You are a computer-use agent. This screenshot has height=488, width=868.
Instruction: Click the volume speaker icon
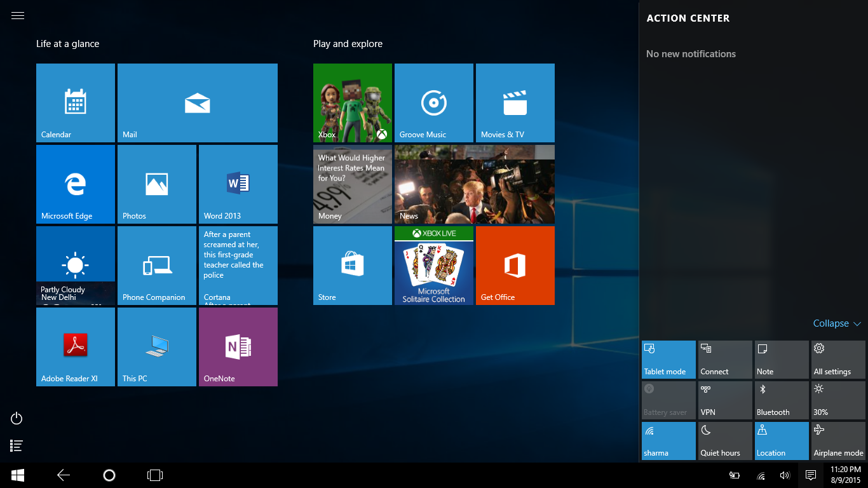coord(785,475)
